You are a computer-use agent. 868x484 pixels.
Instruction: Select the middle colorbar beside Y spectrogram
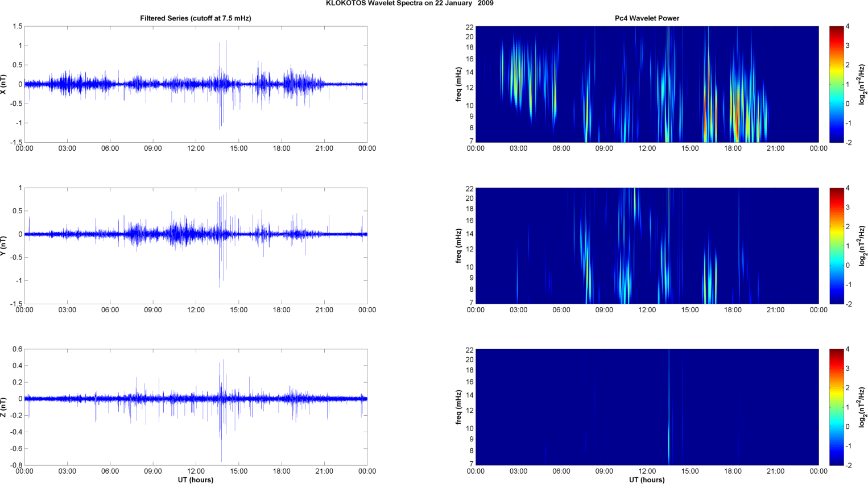836,246
